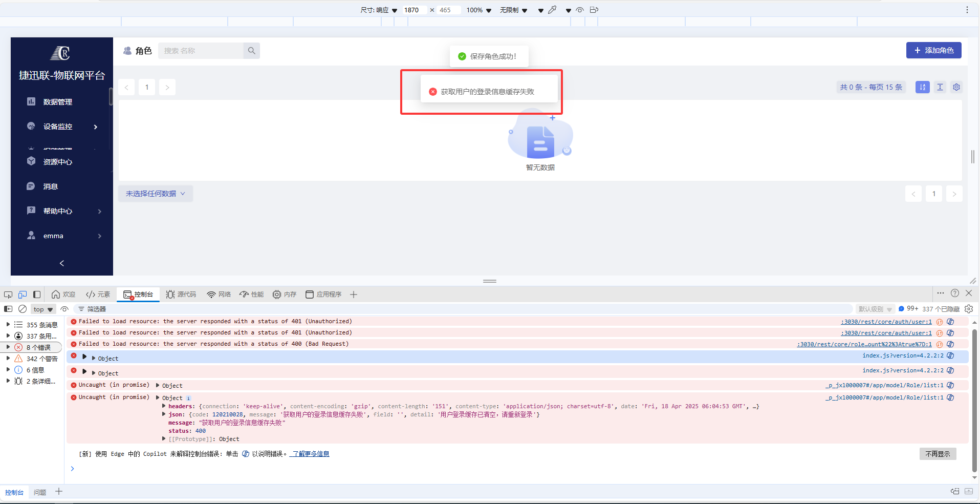This screenshot has width=980, height=504.
Task: Click the 添加角色 button
Action: [933, 50]
